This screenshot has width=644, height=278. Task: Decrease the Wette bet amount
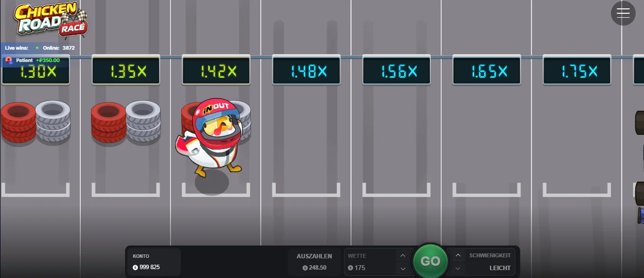tap(403, 269)
